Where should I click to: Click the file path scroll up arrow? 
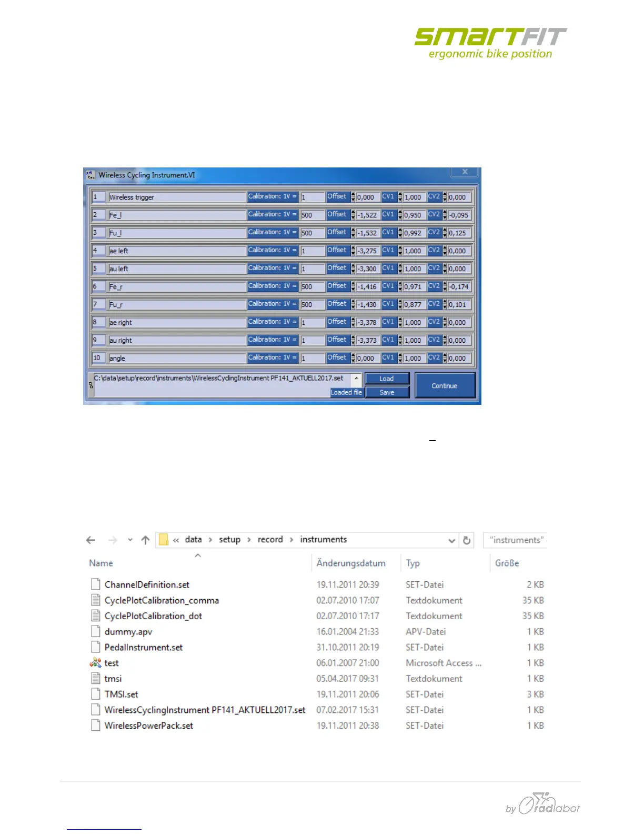click(x=356, y=378)
